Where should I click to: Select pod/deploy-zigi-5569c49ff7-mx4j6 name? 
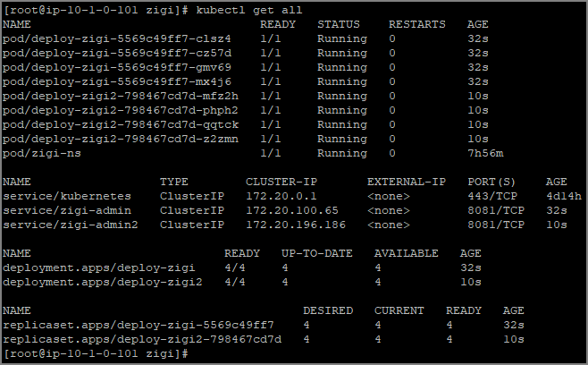click(117, 81)
